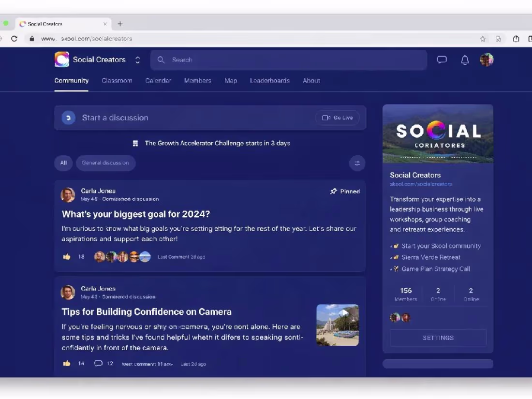Click comment bubble on Camera post
Image resolution: width=532 pixels, height=399 pixels.
(98, 363)
